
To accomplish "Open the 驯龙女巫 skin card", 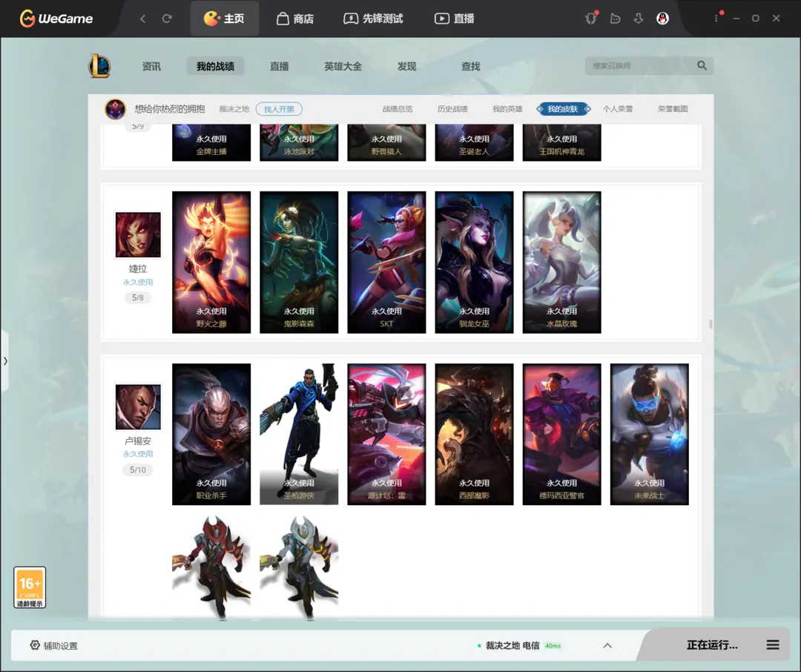I will pyautogui.click(x=474, y=262).
